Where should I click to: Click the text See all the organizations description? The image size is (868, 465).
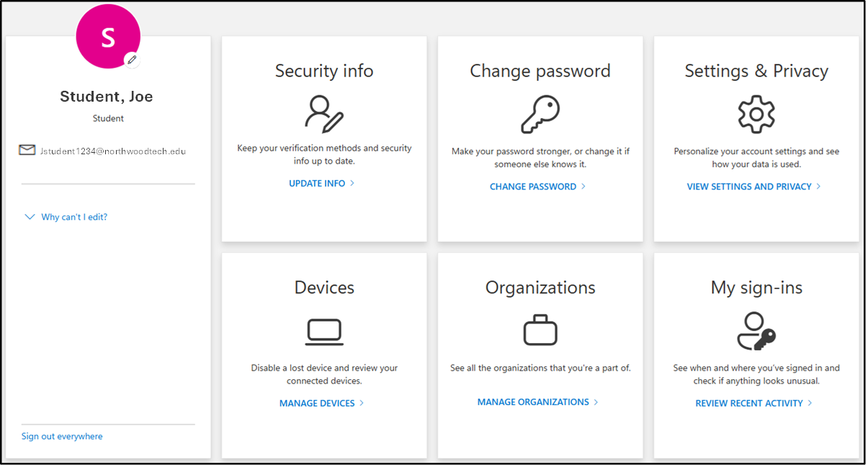click(540, 368)
